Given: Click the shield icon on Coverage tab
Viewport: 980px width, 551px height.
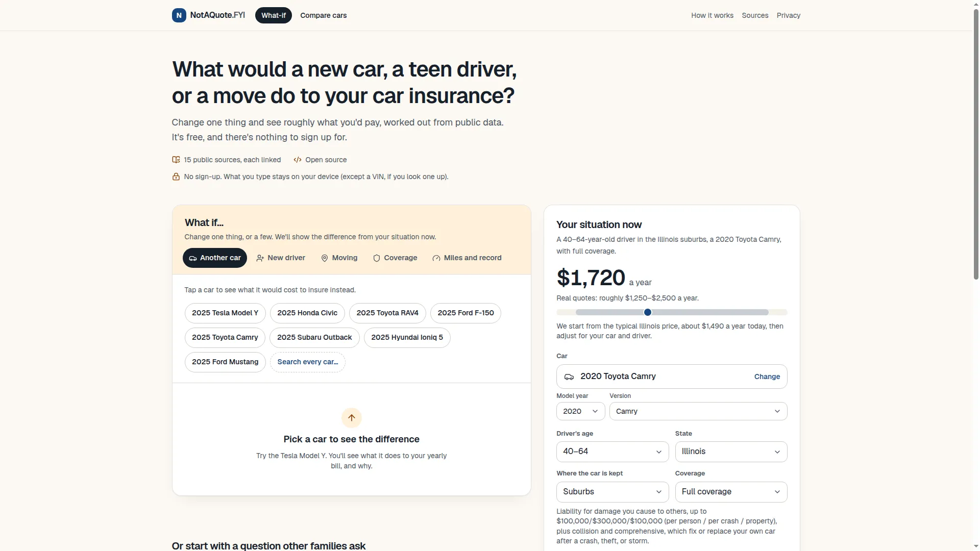Looking at the screenshot, I should [x=377, y=258].
